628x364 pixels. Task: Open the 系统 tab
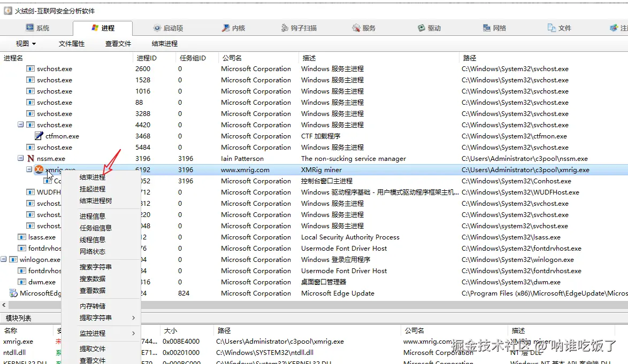[x=37, y=28]
